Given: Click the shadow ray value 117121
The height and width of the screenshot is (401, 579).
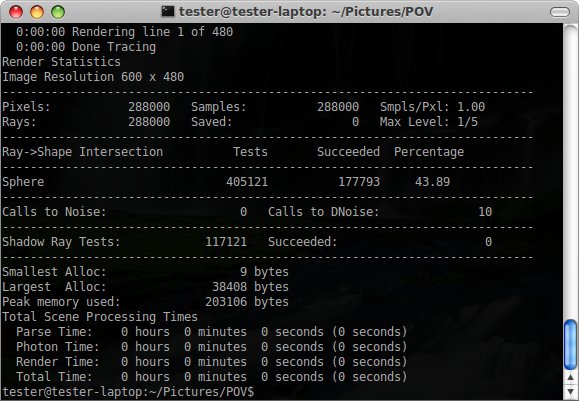Looking at the screenshot, I should pyautogui.click(x=226, y=242).
